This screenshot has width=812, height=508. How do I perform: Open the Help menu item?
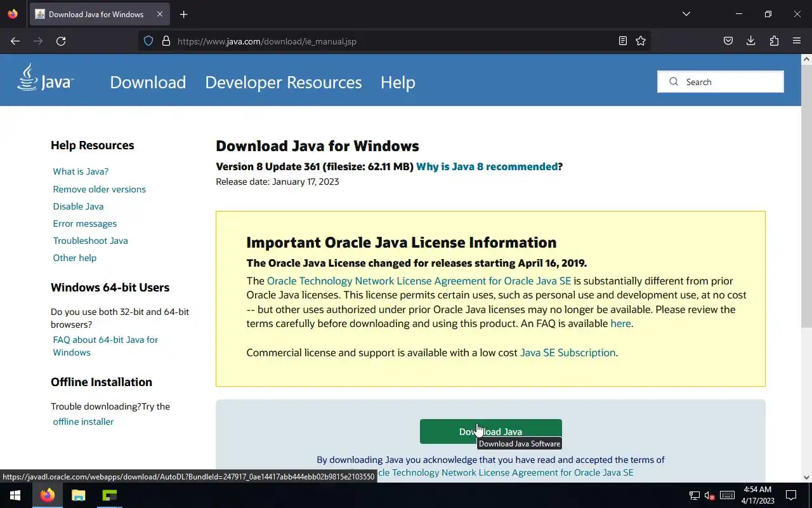(398, 83)
